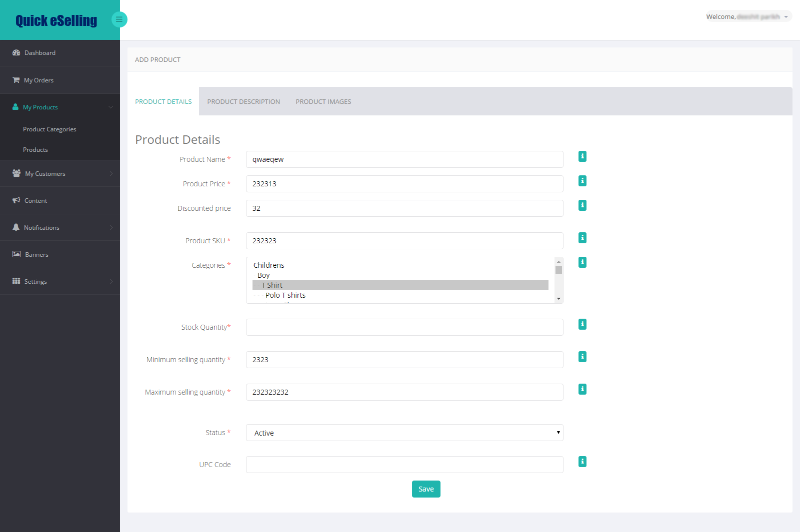This screenshot has width=800, height=532.
Task: Open Products submenu link
Action: click(35, 150)
